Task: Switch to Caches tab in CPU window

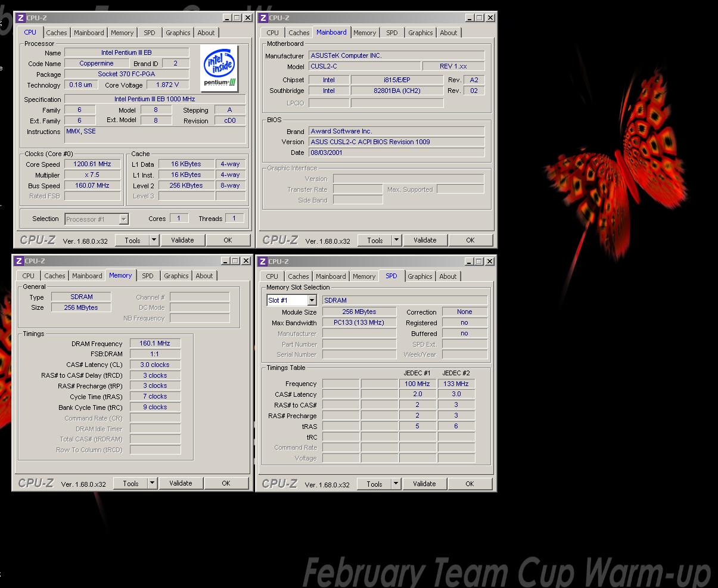Action: pos(57,33)
